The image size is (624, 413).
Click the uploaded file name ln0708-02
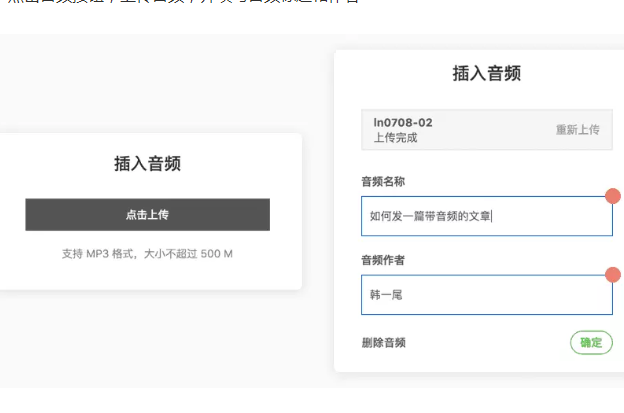[403, 123]
